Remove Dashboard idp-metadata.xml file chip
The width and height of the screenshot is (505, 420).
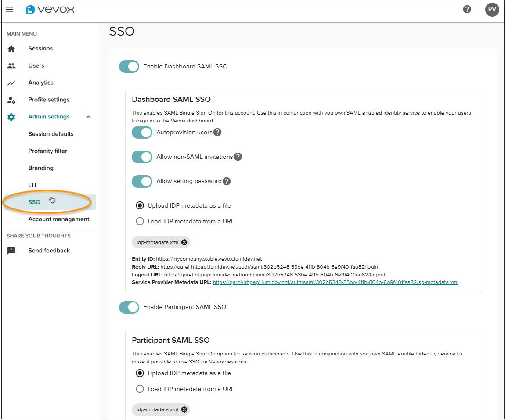click(184, 242)
